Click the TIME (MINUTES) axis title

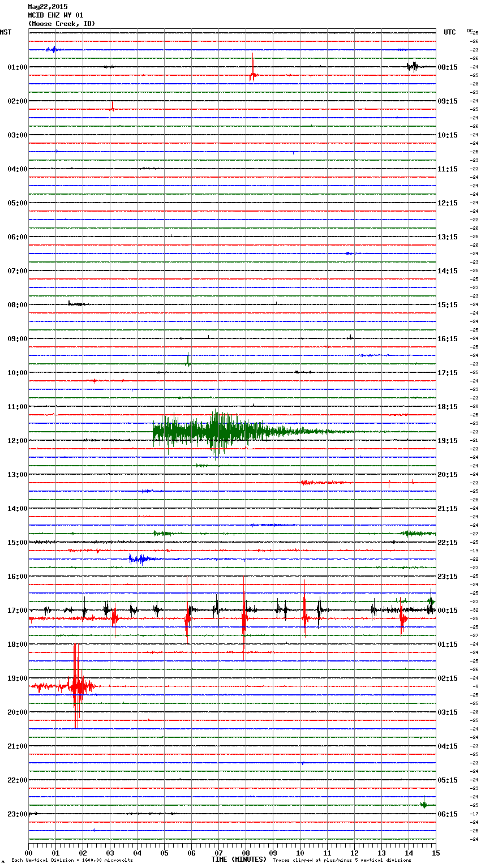click(239, 860)
